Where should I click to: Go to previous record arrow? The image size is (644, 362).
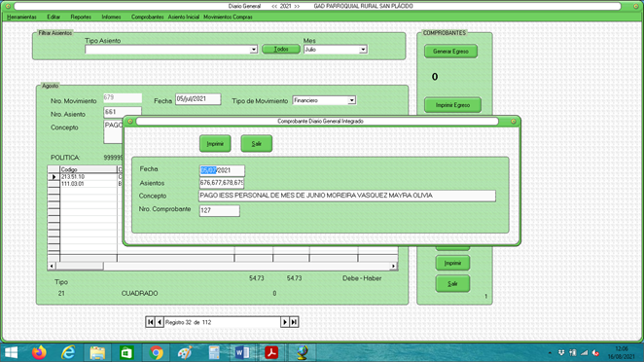coord(160,322)
